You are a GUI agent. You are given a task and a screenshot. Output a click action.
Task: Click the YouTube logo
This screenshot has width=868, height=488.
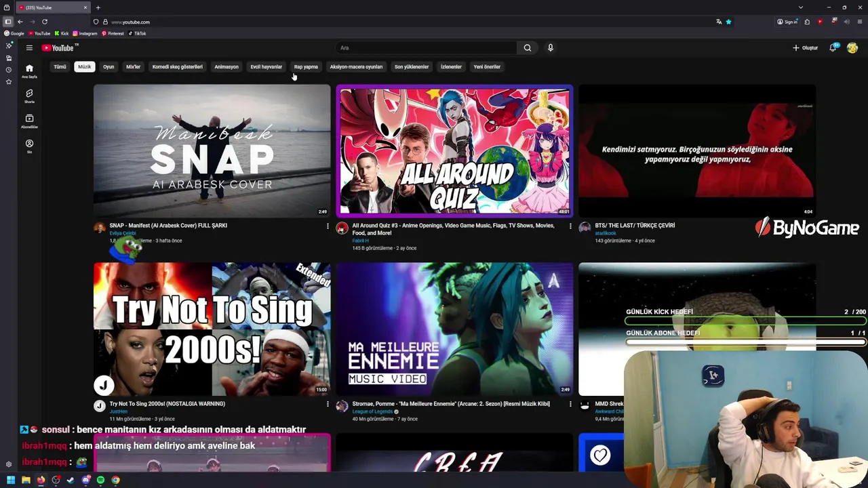[x=60, y=47]
